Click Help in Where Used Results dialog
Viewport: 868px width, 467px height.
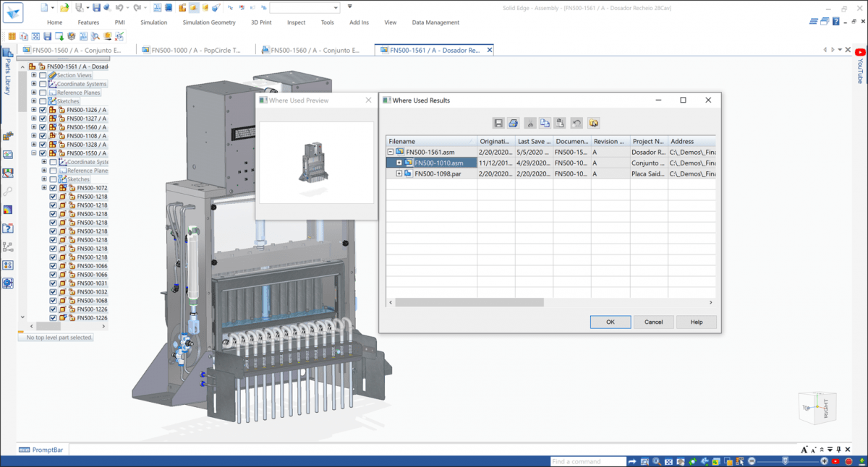tap(696, 322)
